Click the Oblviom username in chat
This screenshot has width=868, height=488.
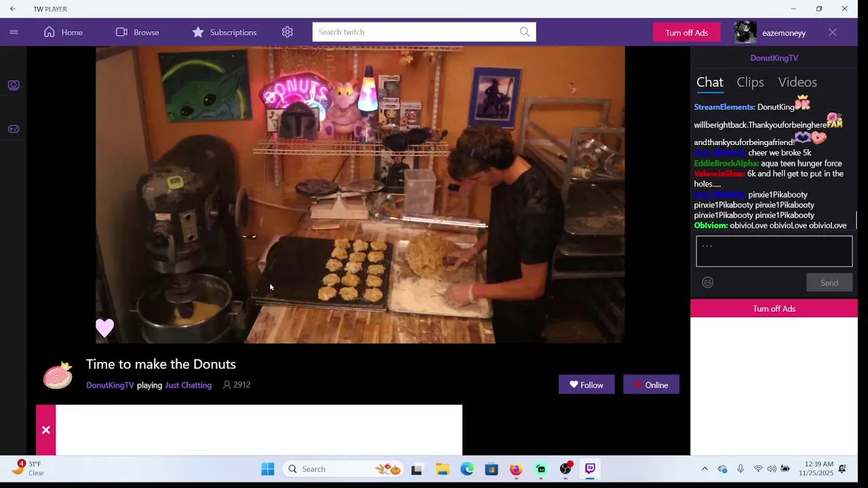point(711,226)
